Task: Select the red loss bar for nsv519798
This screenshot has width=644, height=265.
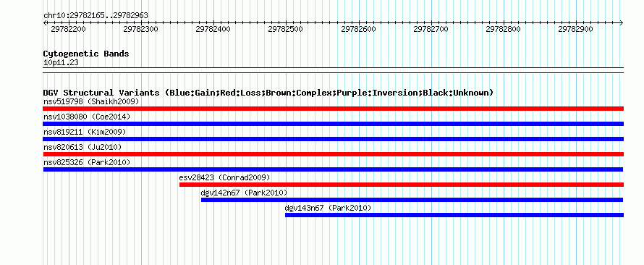Action: pyautogui.click(x=333, y=109)
